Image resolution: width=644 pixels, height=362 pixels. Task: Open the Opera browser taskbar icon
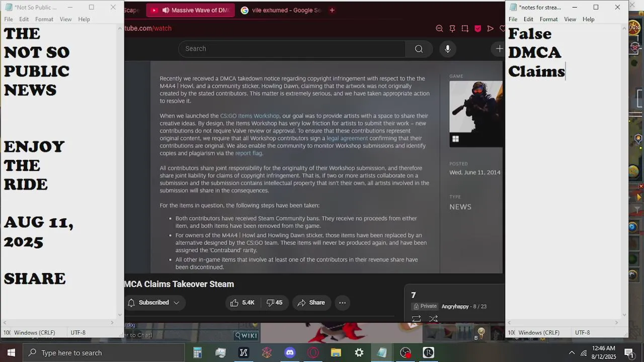313,353
